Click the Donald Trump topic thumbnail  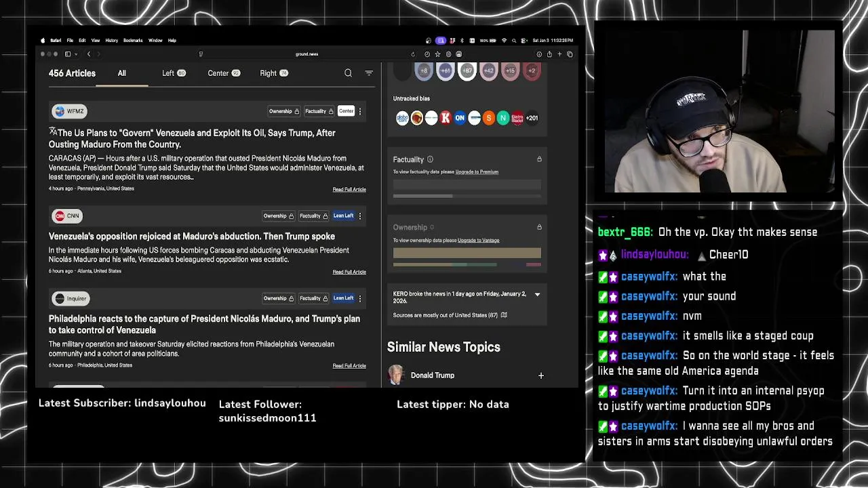click(x=395, y=375)
